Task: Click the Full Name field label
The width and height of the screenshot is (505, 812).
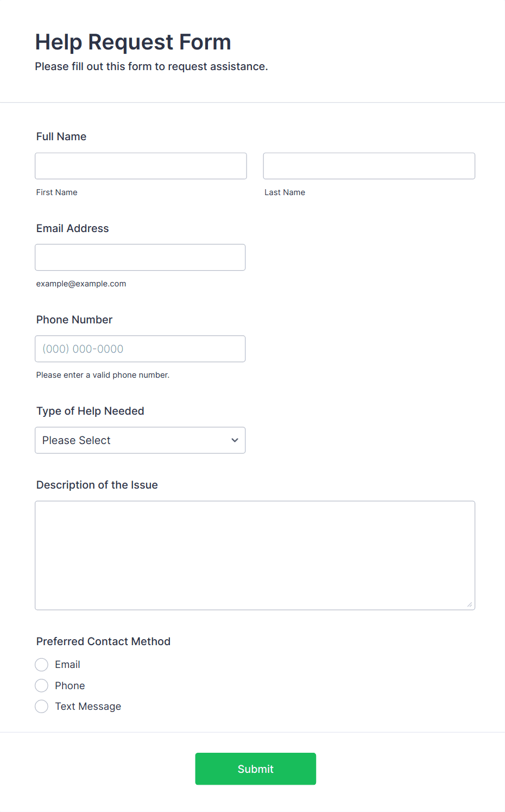Action: click(x=61, y=136)
